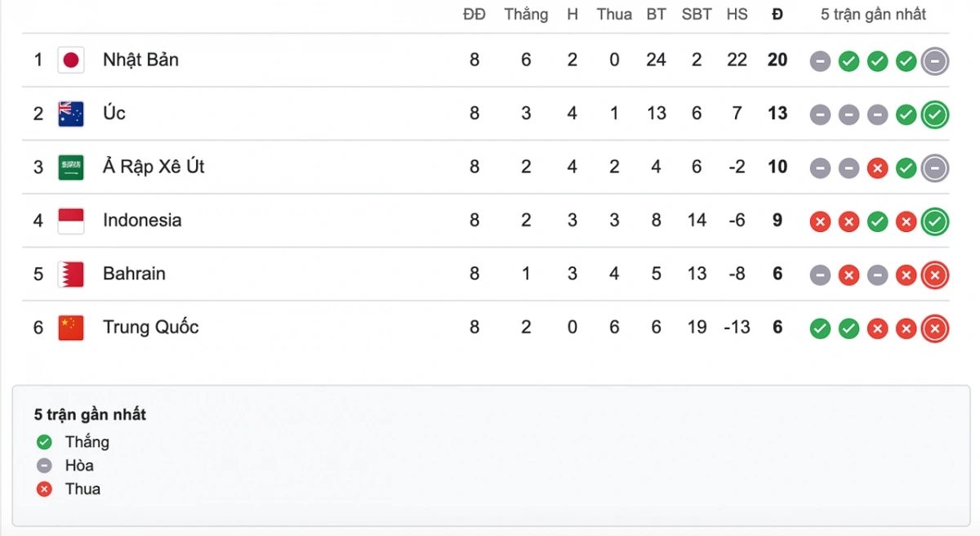
Task: Click the HS goal difference column header
Action: (x=737, y=14)
